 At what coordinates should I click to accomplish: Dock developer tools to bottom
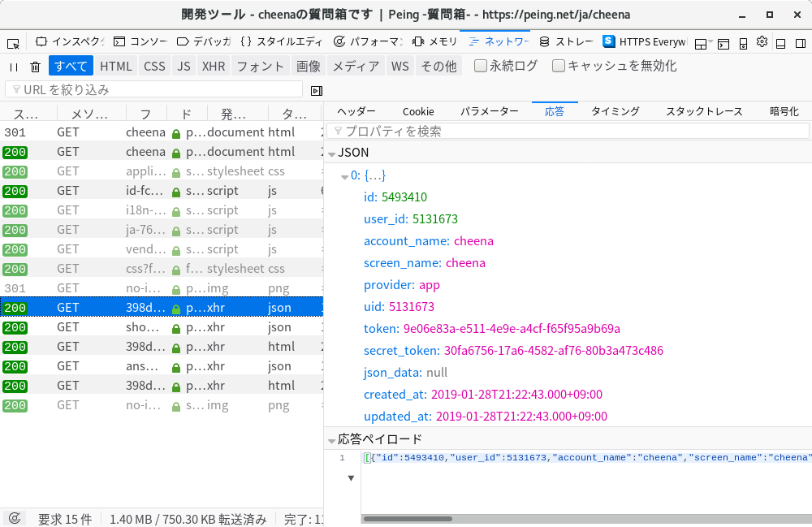(x=781, y=44)
